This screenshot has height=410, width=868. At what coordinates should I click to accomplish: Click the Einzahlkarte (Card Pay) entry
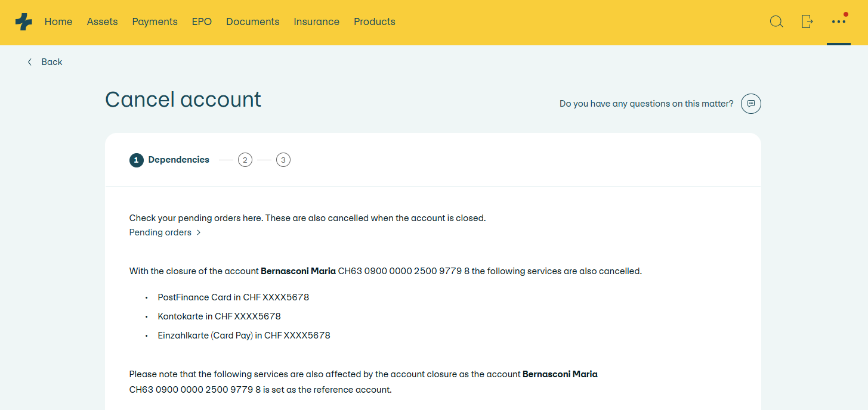pyautogui.click(x=244, y=336)
